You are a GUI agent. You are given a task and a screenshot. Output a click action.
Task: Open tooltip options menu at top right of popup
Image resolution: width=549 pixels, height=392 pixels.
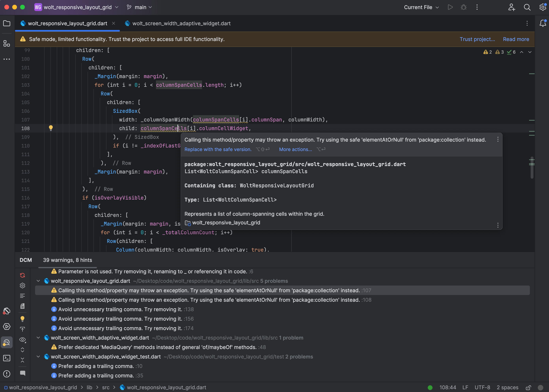point(498,139)
